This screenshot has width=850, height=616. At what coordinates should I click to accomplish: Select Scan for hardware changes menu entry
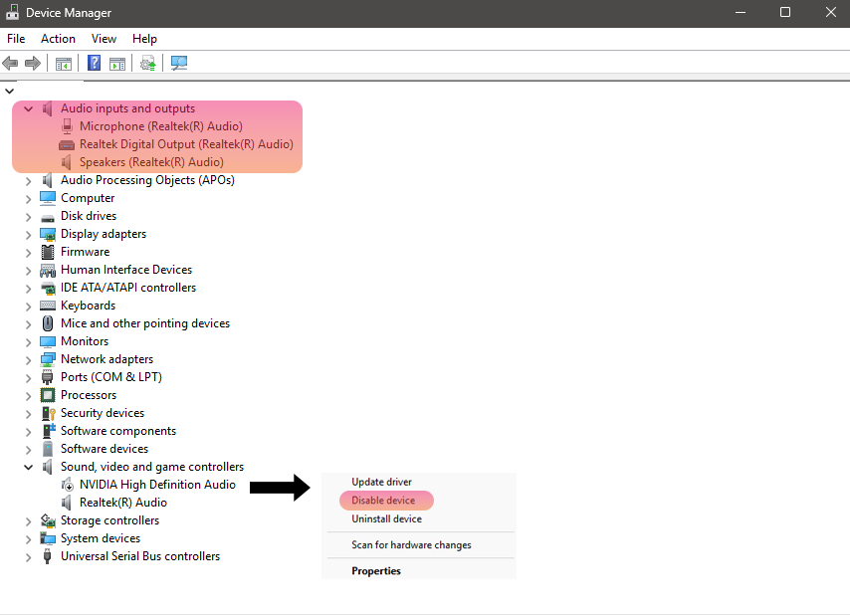pos(411,545)
